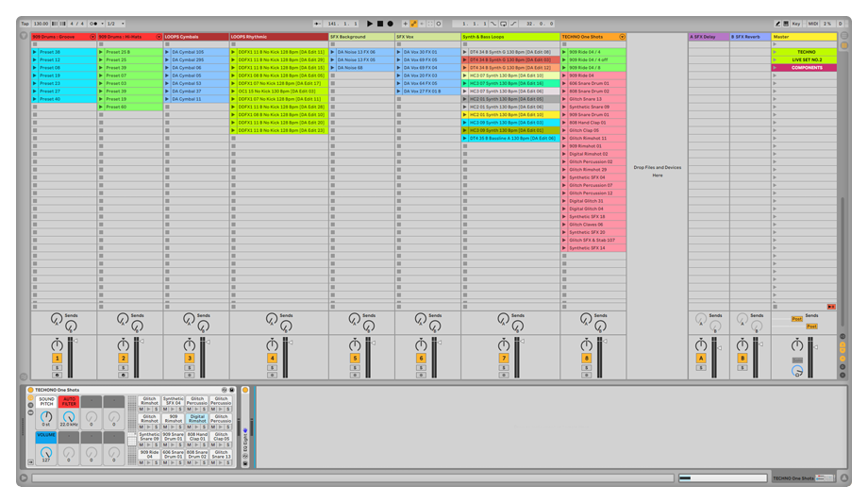This screenshot has width=868, height=503.
Task: Toggle the highlighted automation arm button
Action: tap(413, 24)
